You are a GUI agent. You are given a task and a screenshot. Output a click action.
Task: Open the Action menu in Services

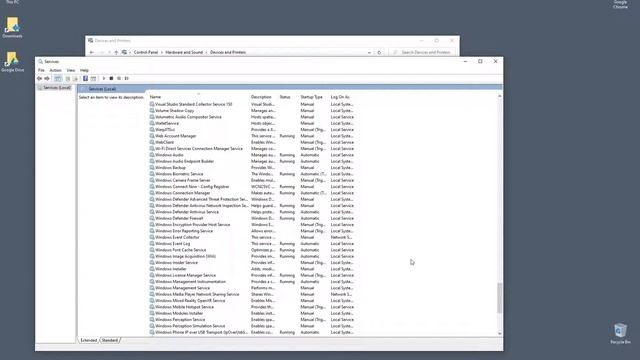(x=56, y=70)
